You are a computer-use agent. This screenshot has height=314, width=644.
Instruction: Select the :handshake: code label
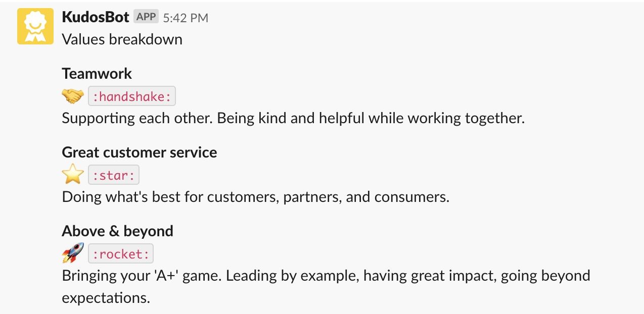(132, 96)
